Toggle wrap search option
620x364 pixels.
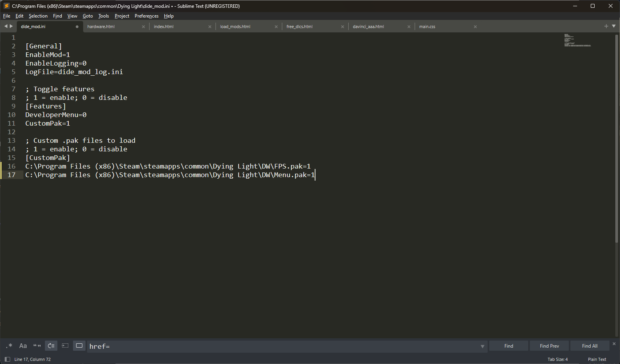click(x=51, y=346)
